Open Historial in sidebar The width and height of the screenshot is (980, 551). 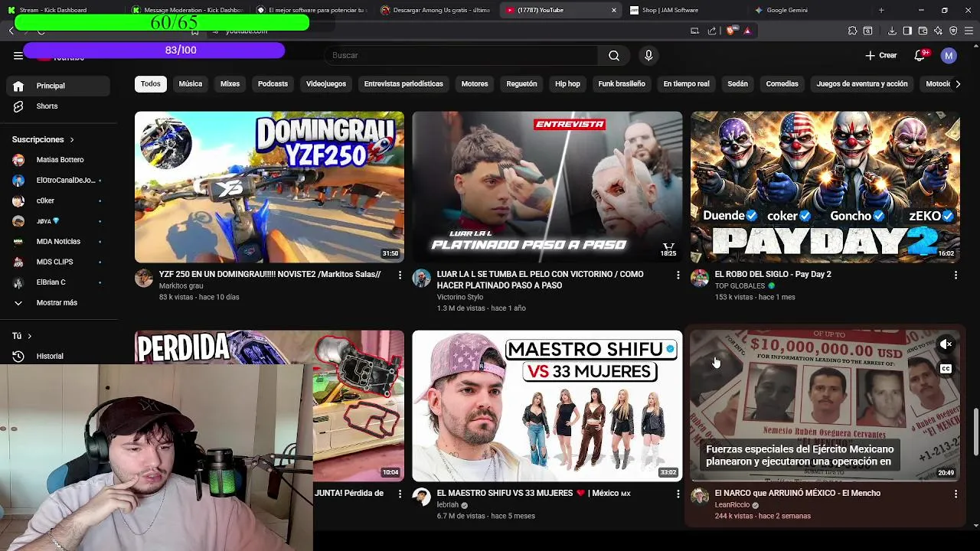(x=59, y=357)
